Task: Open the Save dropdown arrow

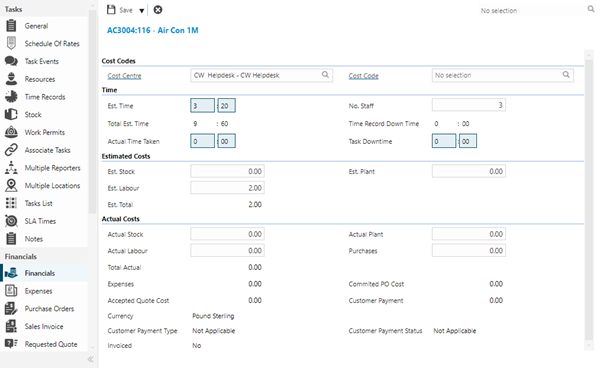Action: tap(142, 11)
